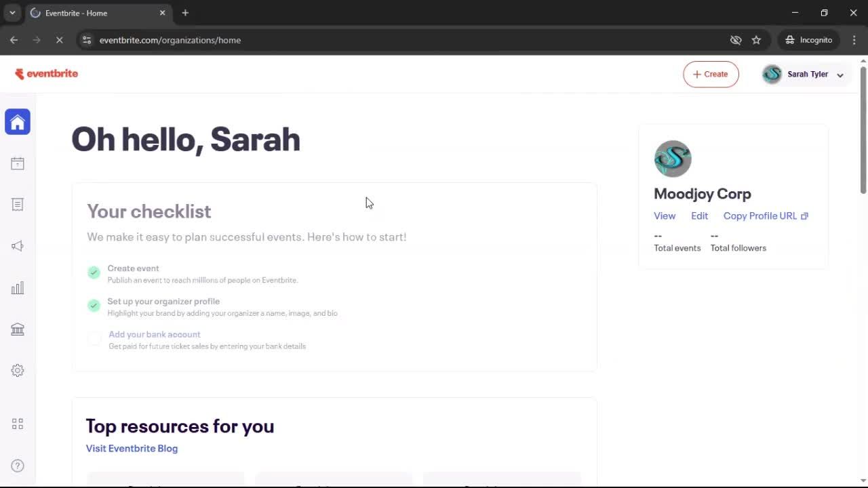The image size is (868, 488).
Task: Click the Your checklist heading
Action: point(149,211)
